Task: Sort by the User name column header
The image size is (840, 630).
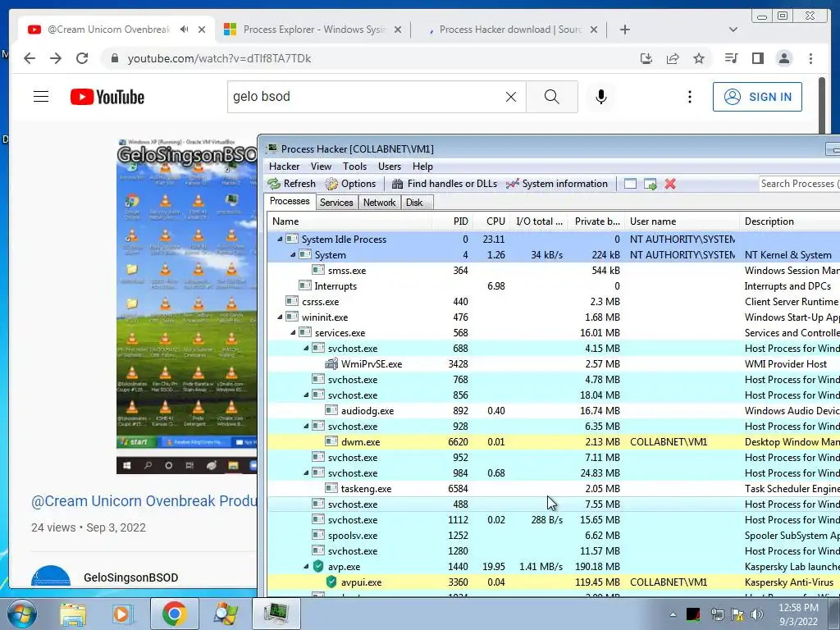Action: (x=682, y=221)
